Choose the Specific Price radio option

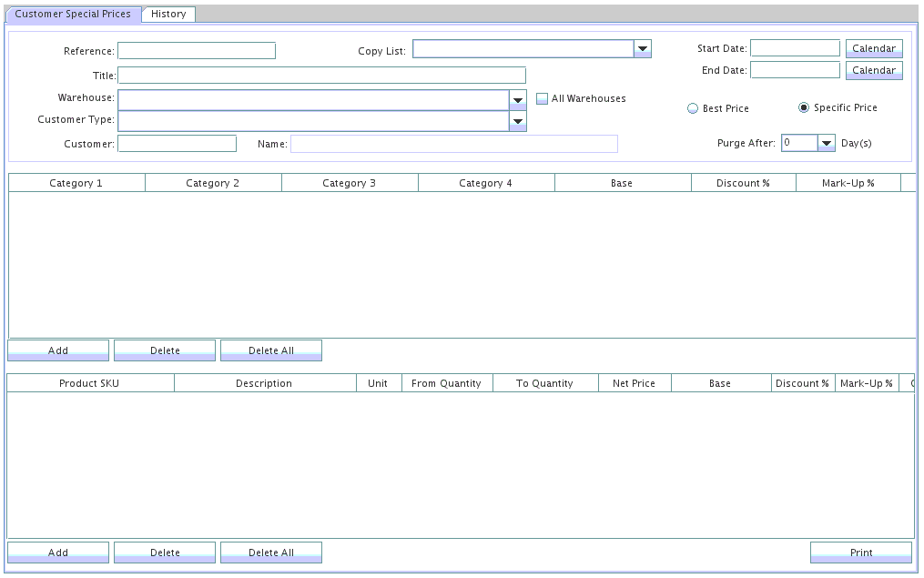pyautogui.click(x=804, y=108)
